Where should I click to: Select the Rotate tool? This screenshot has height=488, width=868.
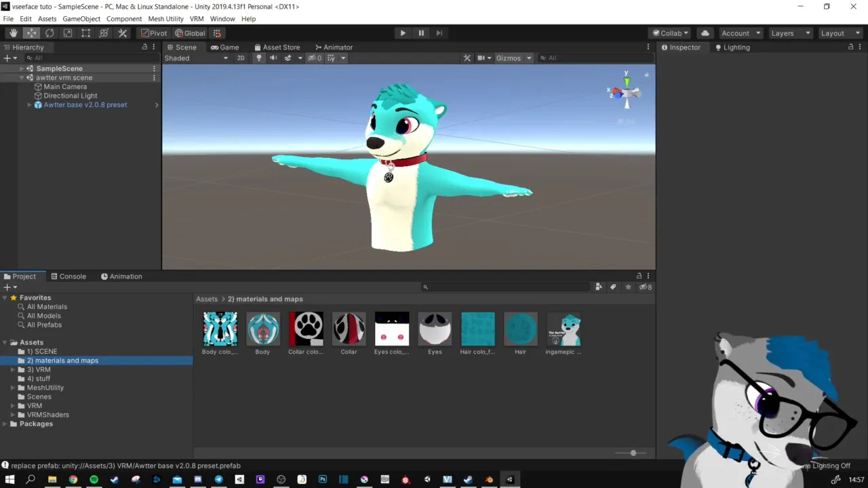pos(50,33)
